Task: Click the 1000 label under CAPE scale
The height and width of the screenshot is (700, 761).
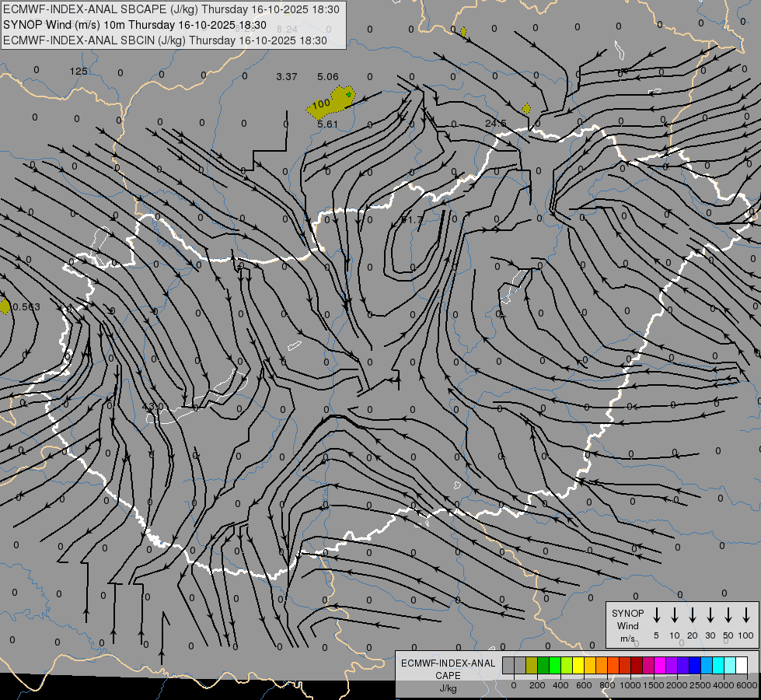Action: (x=630, y=685)
